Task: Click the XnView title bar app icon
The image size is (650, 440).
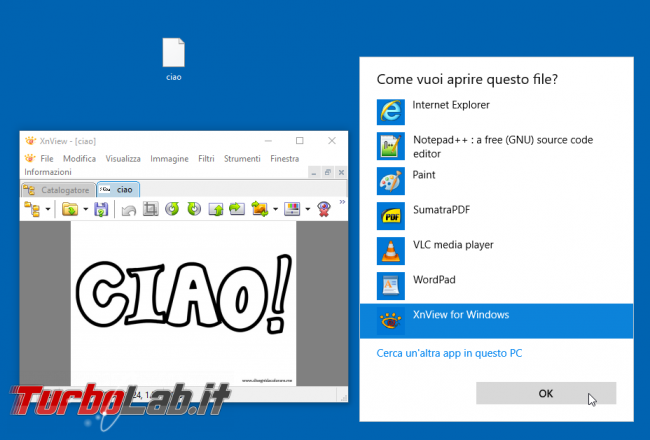Action: tap(30, 141)
